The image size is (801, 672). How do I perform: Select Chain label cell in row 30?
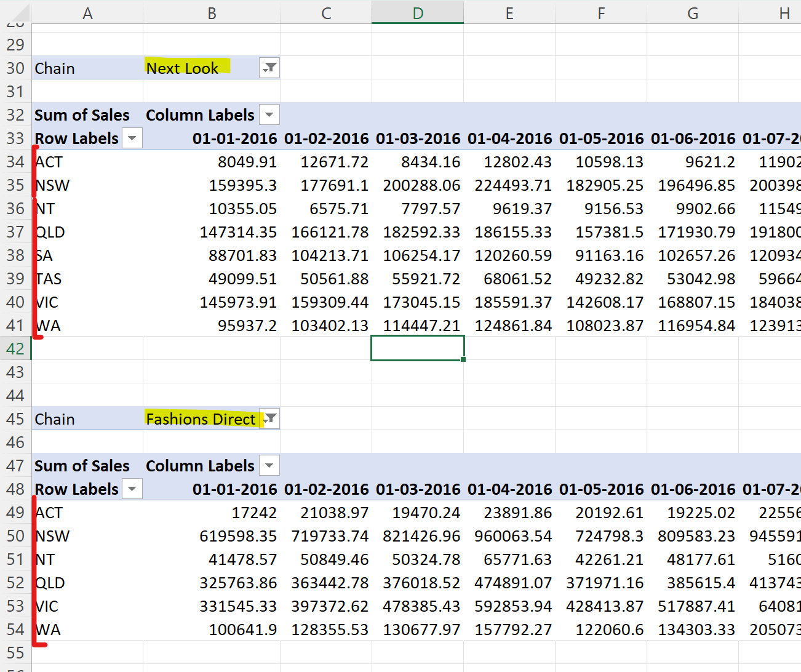click(87, 68)
